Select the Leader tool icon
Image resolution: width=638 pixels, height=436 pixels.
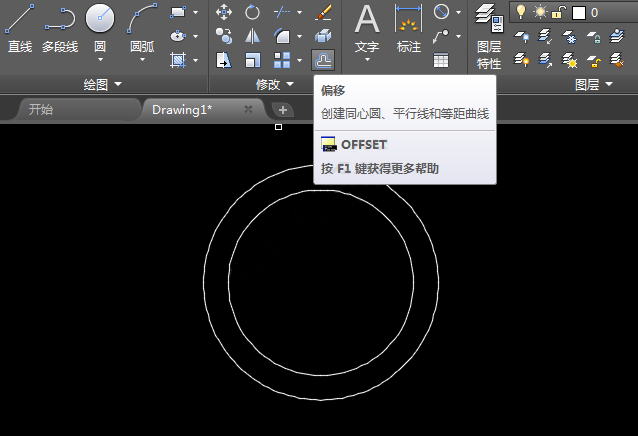(x=441, y=36)
